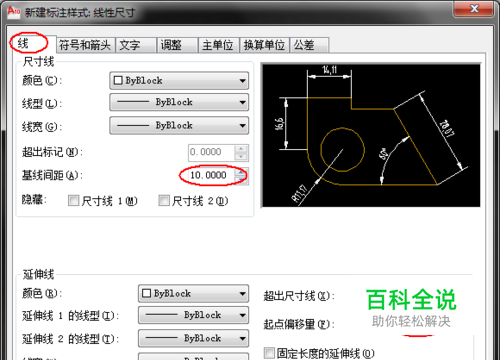
Task: Decrease 基线间距 with down arrow
Action: (241, 180)
